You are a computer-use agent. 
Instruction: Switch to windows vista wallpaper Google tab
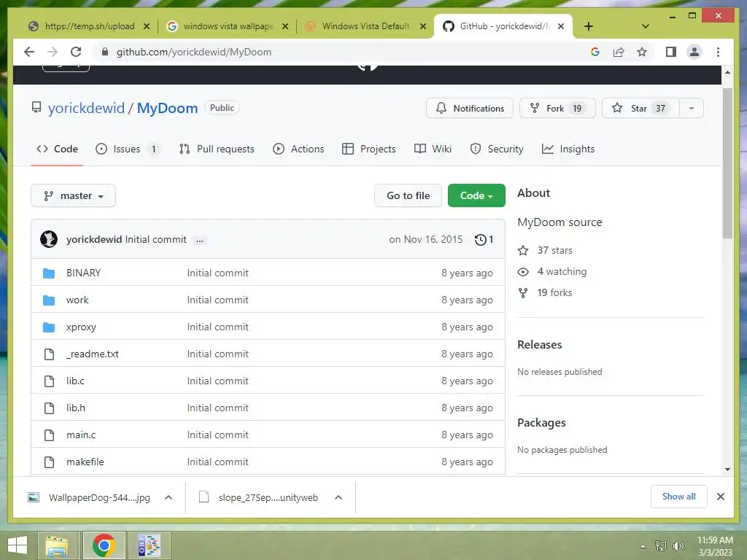(x=228, y=26)
